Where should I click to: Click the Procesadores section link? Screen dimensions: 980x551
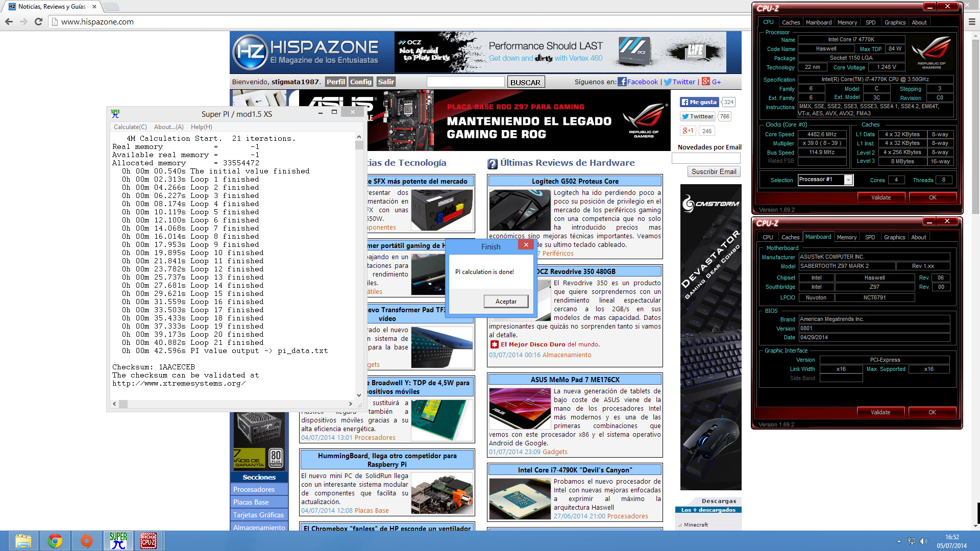pos(254,489)
